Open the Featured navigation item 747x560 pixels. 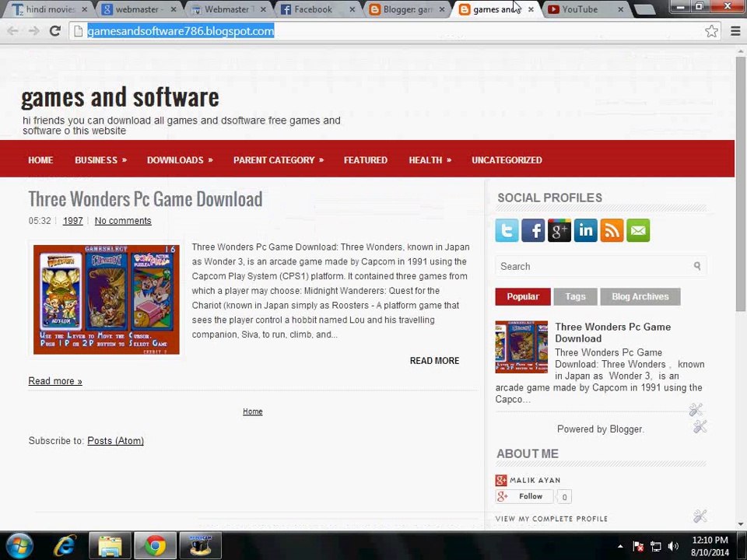coord(366,160)
